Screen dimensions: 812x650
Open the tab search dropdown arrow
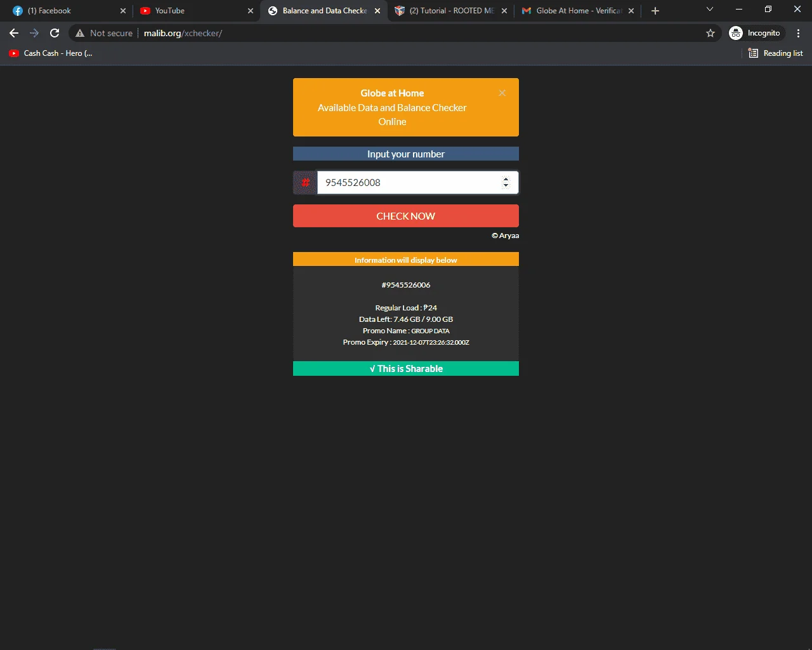[710, 10]
